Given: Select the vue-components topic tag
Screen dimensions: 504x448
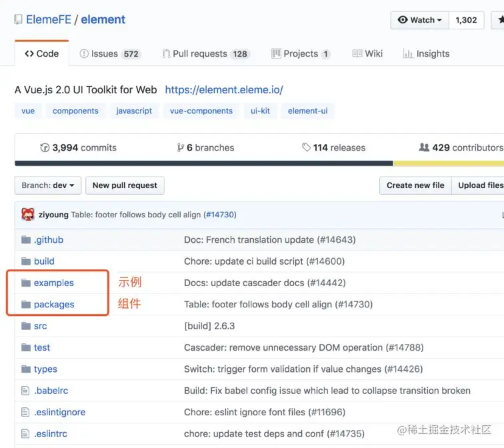Looking at the screenshot, I should pos(201,111).
